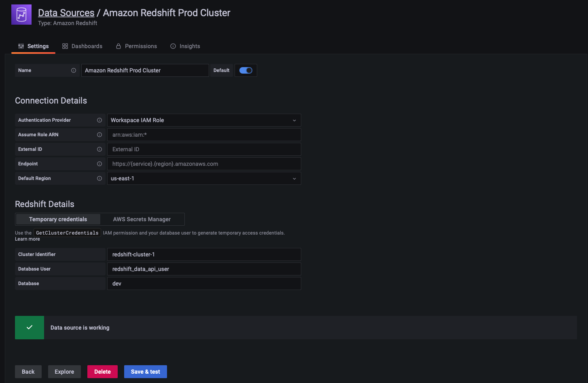Open the Default Region dropdown
Image resolution: width=588 pixels, height=383 pixels.
tap(204, 178)
